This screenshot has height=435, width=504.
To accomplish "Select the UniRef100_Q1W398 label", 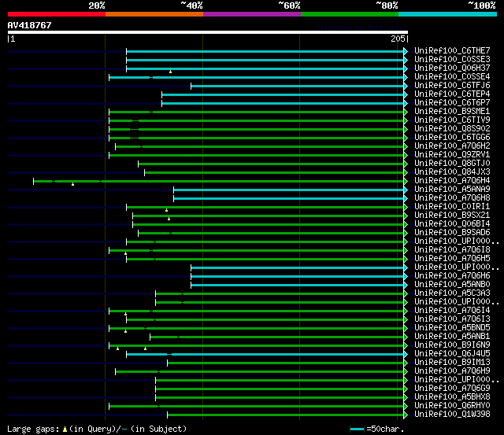I will point(452,415).
